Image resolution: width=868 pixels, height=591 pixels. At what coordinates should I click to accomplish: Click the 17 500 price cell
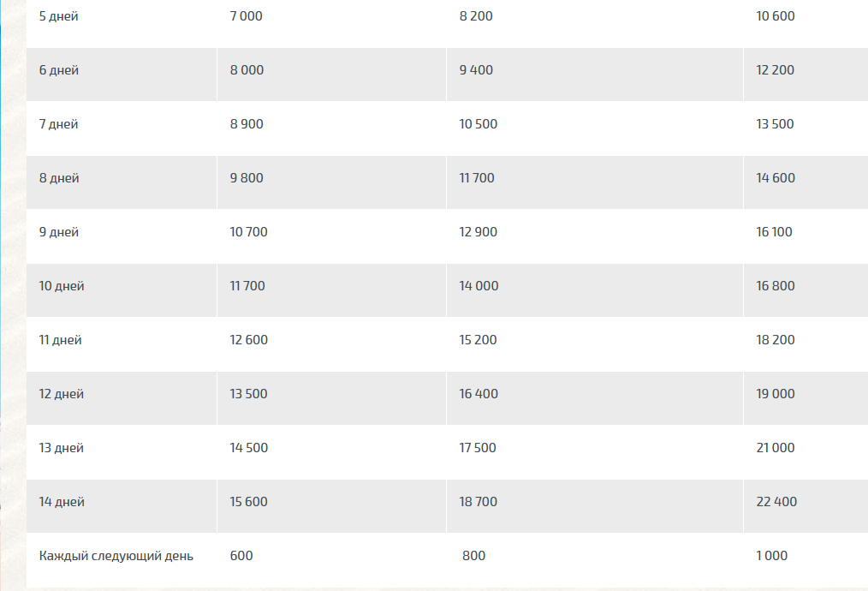(478, 448)
